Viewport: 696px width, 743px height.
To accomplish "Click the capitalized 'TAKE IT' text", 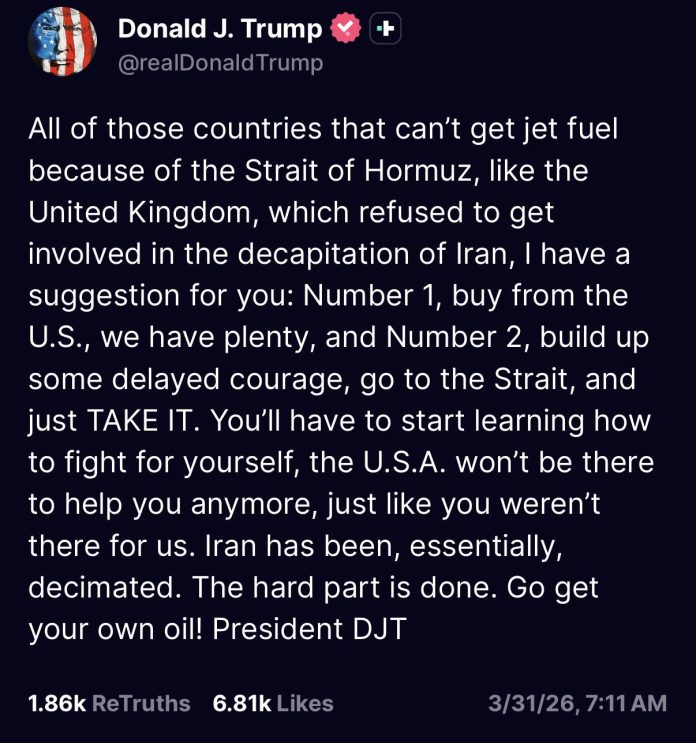I will (x=140, y=421).
